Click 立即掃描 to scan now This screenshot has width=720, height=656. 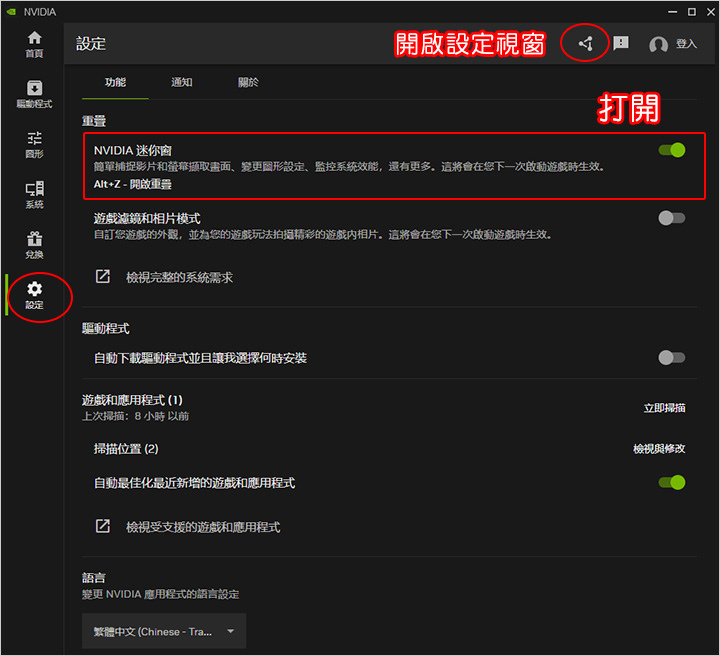click(664, 408)
